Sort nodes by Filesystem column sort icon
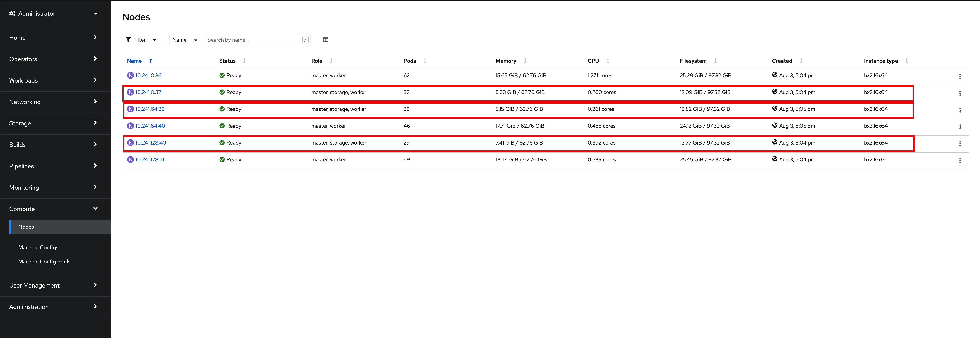The height and width of the screenshot is (338, 980). coord(716,61)
